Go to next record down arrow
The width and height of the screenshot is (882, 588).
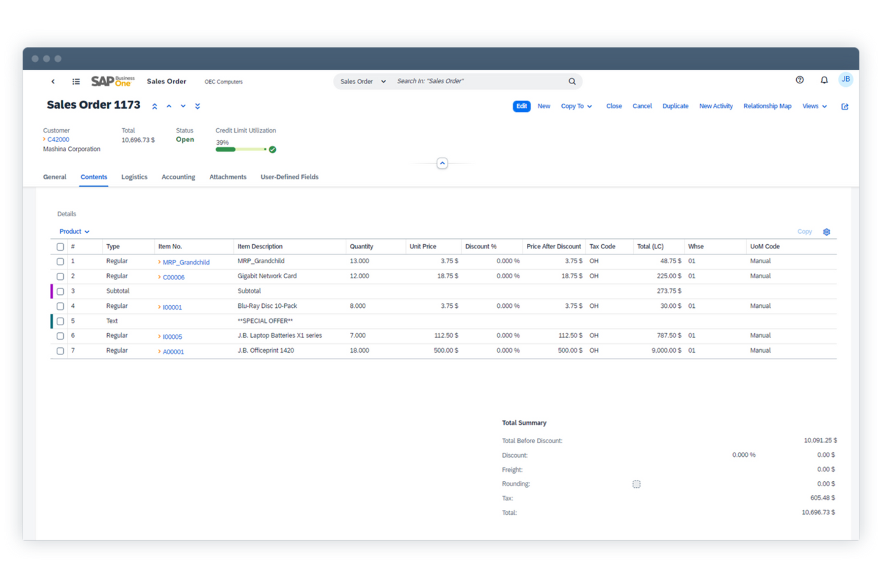pyautogui.click(x=183, y=106)
